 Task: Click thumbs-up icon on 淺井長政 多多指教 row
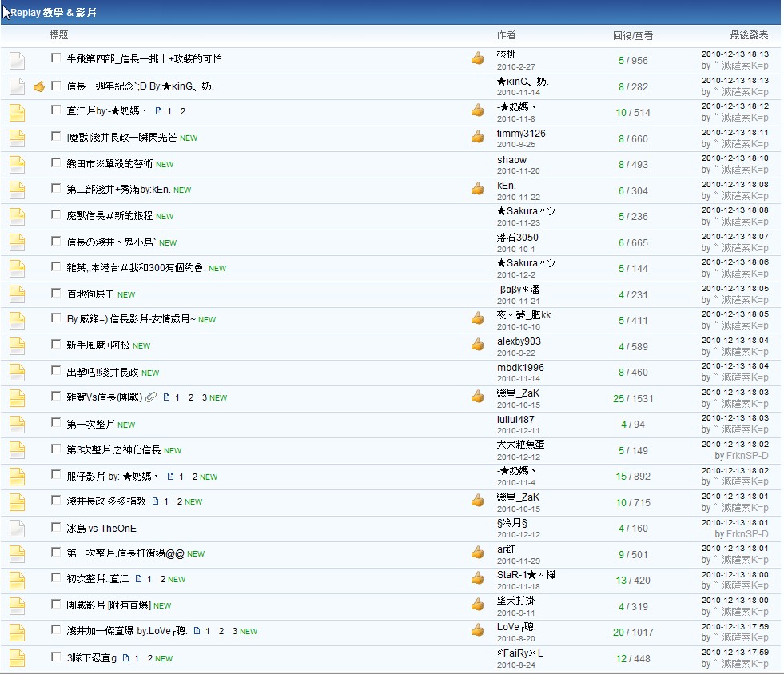point(477,501)
